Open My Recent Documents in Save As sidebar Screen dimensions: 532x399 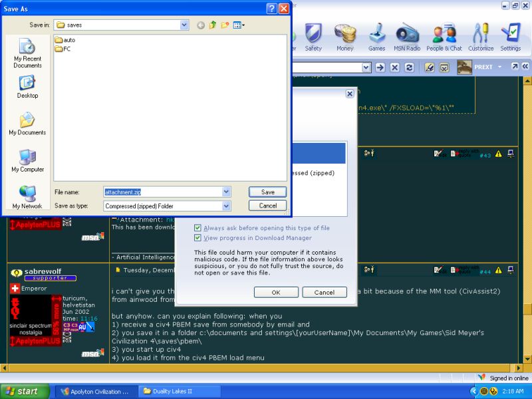point(27,53)
